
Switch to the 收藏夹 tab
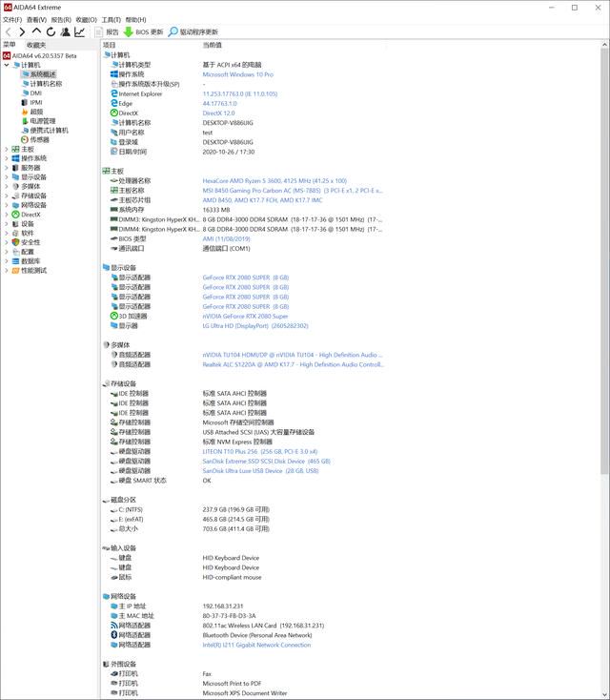point(36,45)
